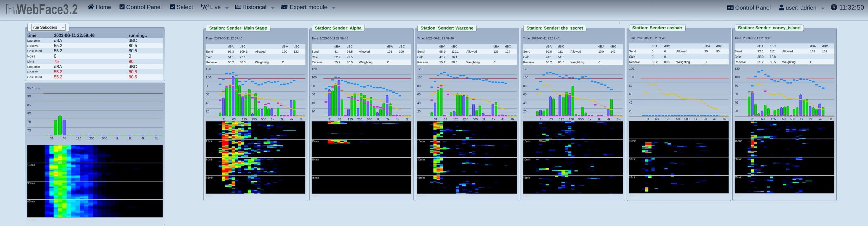Click the red Limit value 75

[x=56, y=61]
